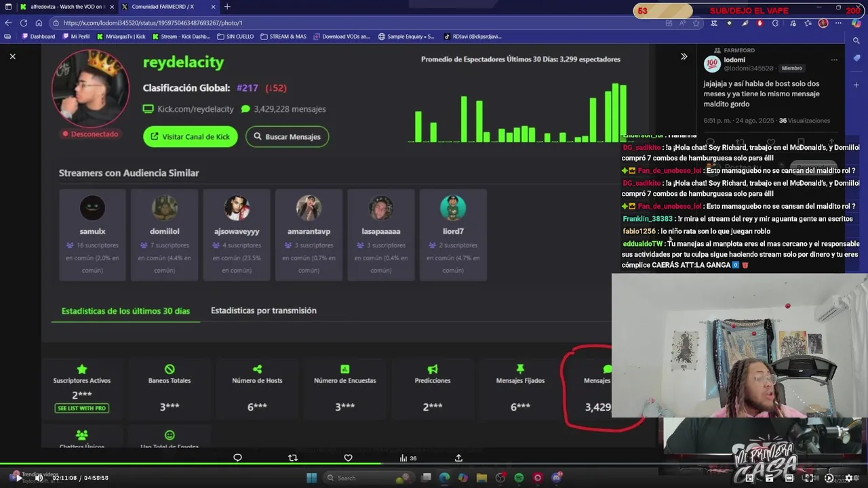Open tweet views analytics bar chart icon
Image resolution: width=868 pixels, height=488 pixels.
pos(403,458)
